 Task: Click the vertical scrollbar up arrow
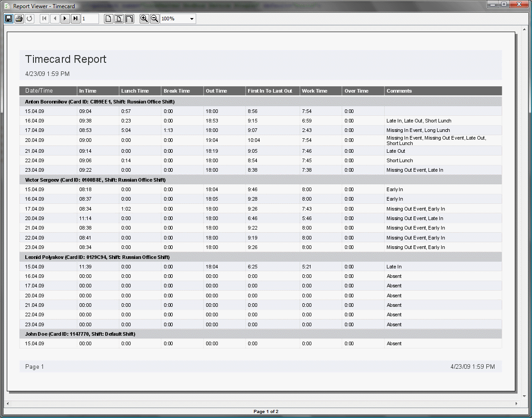click(524, 29)
